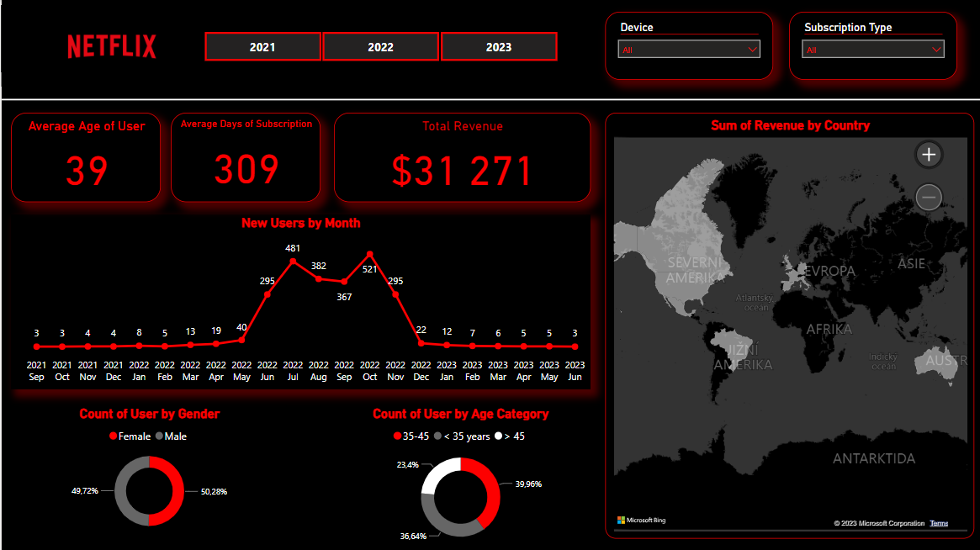Select the Average Days of Subscription card
The image size is (980, 550).
pos(246,157)
